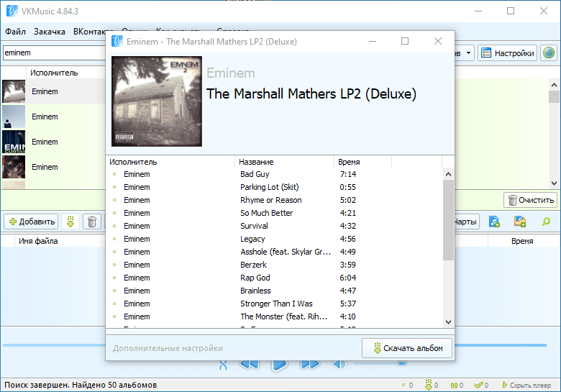Click the bullet icon beside Bad Guy row
The height and width of the screenshot is (392, 561).
click(114, 174)
